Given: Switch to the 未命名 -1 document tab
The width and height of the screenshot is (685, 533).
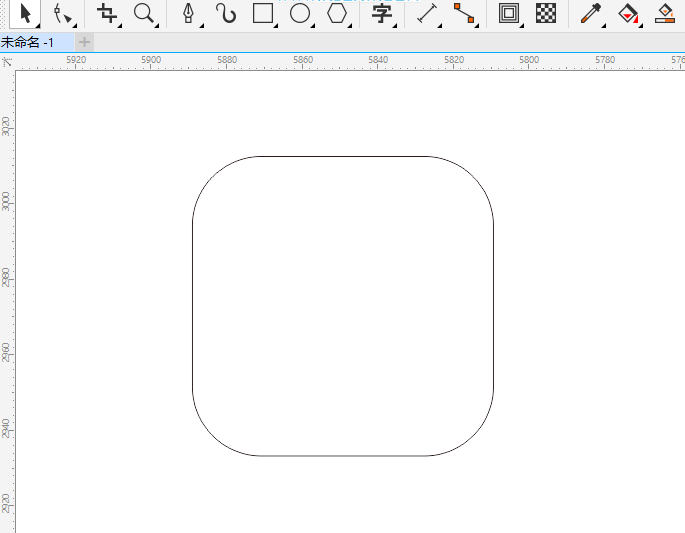Looking at the screenshot, I should 30,42.
